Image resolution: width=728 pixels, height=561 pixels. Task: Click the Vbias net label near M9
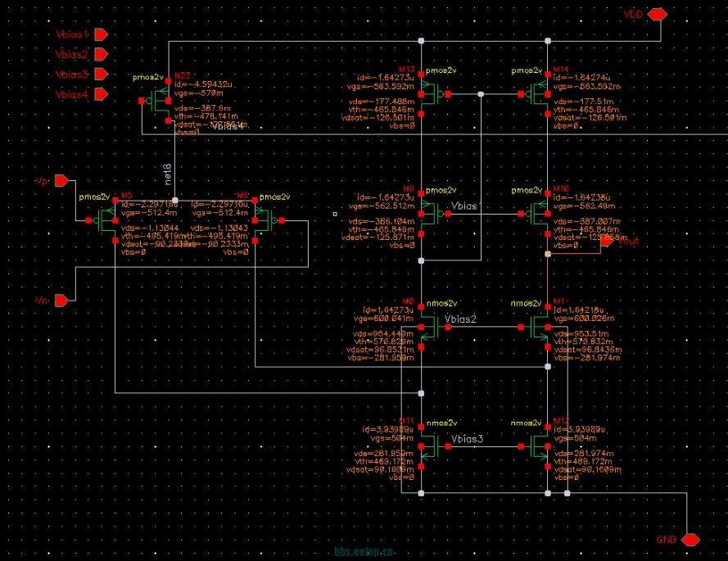[x=463, y=206]
